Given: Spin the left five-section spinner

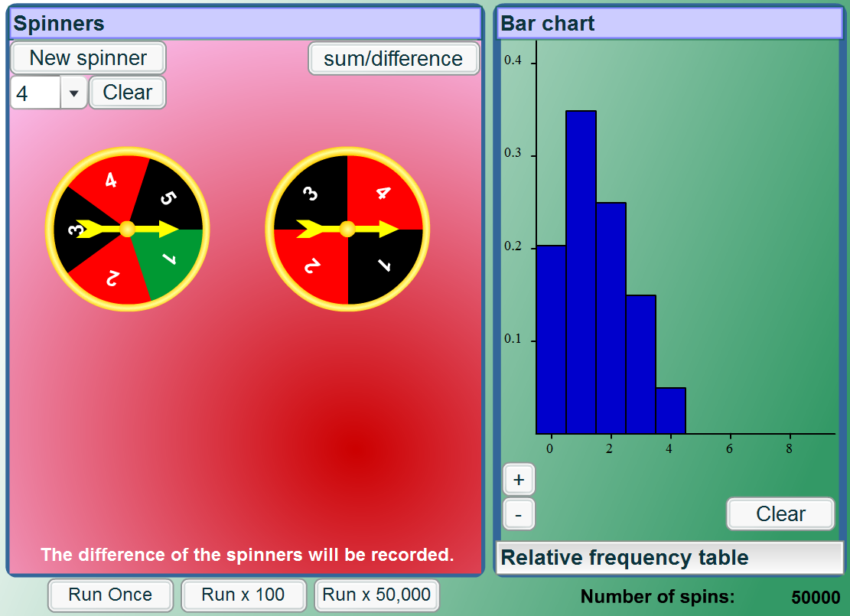Looking at the screenshot, I should coord(129,229).
